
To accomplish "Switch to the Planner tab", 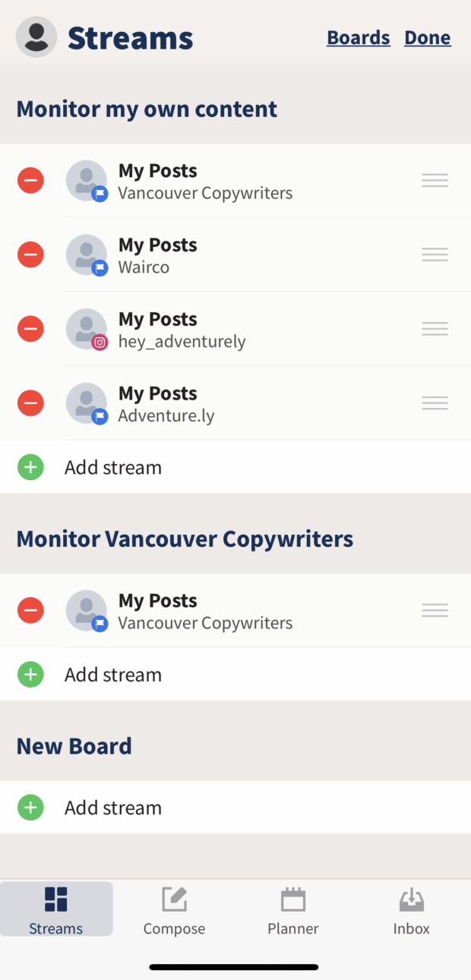I will [292, 909].
